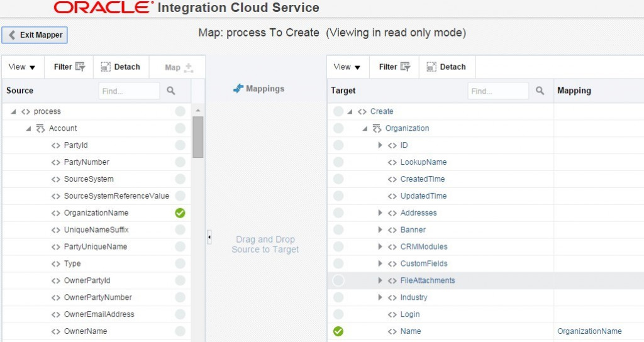Open the OrganizationName mapping link
The image size is (644, 342).
(x=589, y=331)
